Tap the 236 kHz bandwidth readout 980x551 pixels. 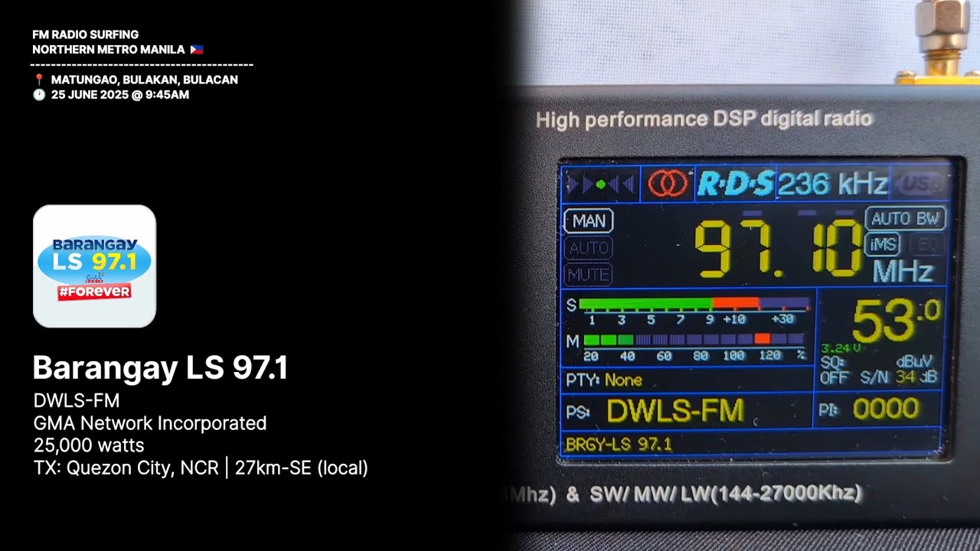(x=833, y=184)
